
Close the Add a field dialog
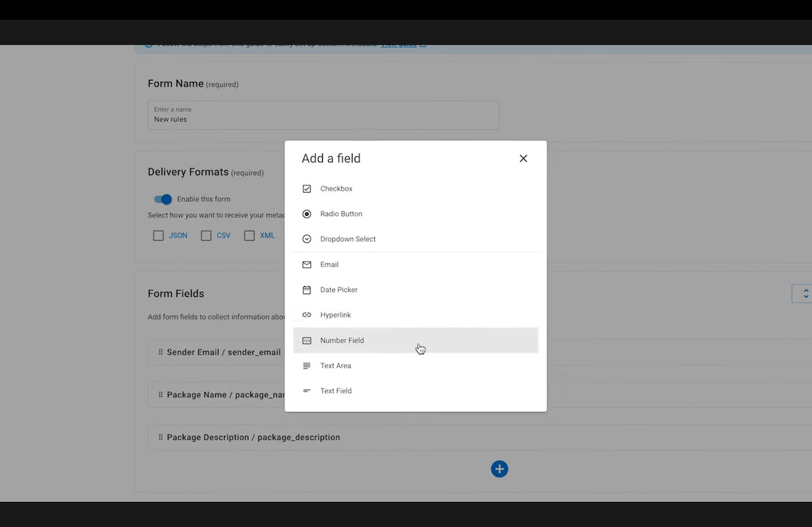click(x=523, y=158)
